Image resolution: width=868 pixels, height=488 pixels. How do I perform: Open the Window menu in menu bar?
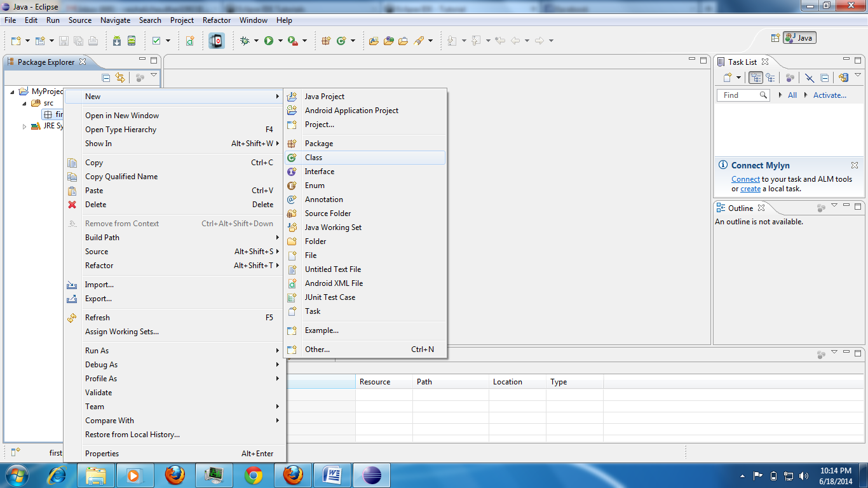pyautogui.click(x=254, y=20)
